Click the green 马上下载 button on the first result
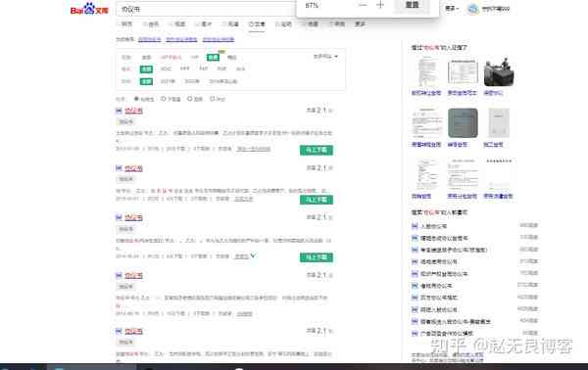588x370 pixels. coord(317,150)
